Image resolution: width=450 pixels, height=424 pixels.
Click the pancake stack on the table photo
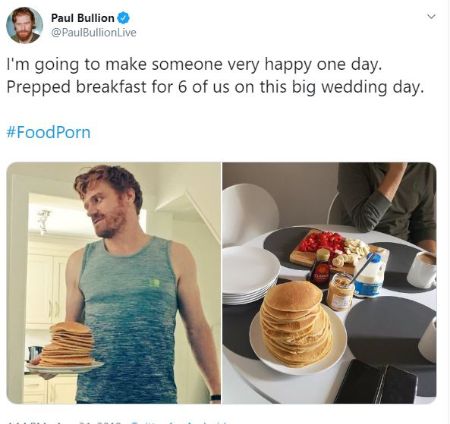point(296,323)
